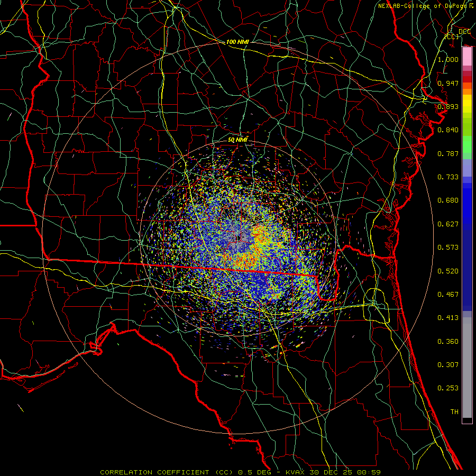This screenshot has height=476, width=476.
Task: Click the 0.253 legend value
Action: (x=448, y=388)
